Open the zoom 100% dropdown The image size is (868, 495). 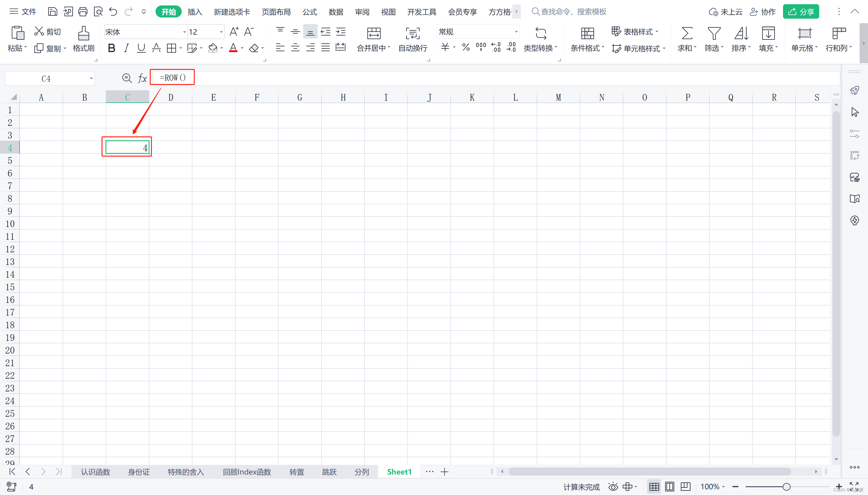(723, 487)
